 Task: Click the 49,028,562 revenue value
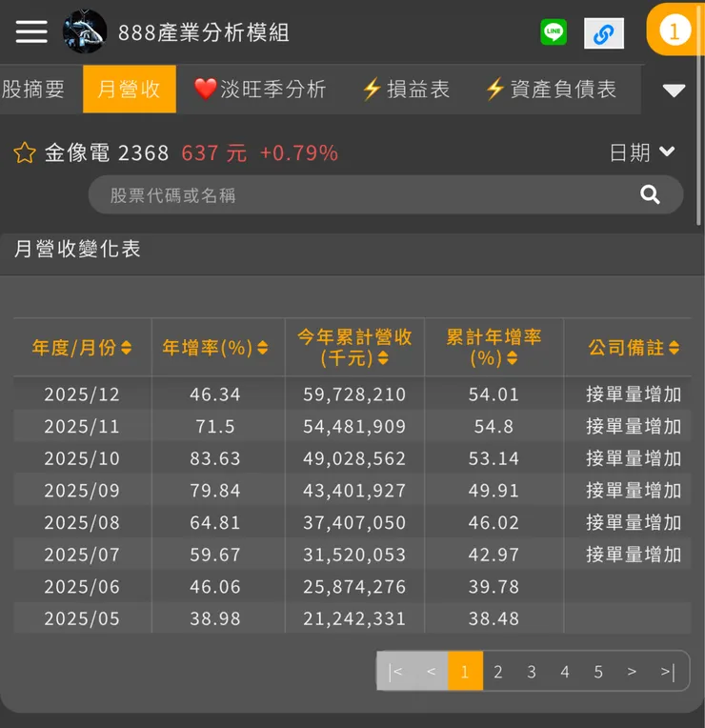tap(354, 458)
